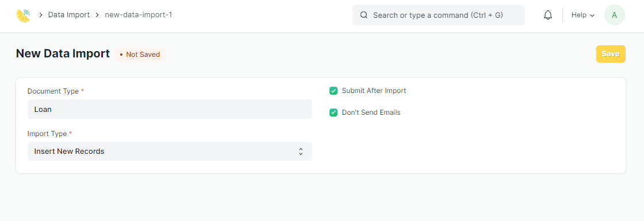Click the Save button
Image resolution: width=644 pixels, height=221 pixels.
[x=611, y=54]
